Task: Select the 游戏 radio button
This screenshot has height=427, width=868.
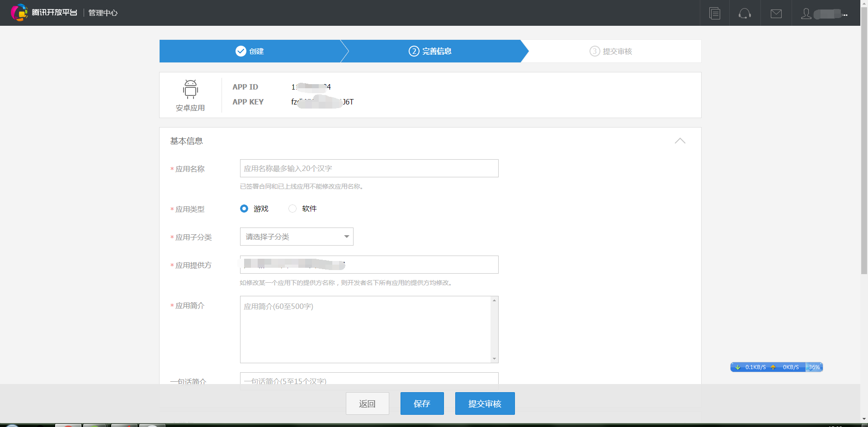Action: pyautogui.click(x=244, y=209)
